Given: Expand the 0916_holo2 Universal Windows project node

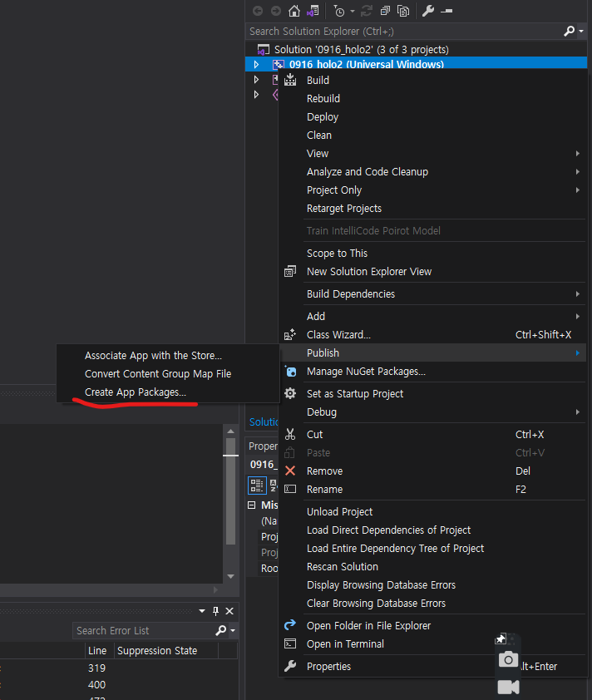Looking at the screenshot, I should tap(256, 64).
